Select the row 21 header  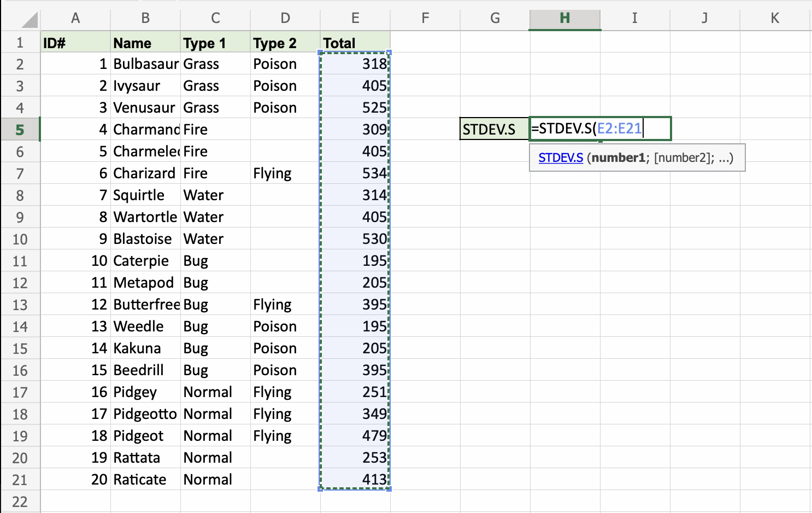(x=20, y=480)
